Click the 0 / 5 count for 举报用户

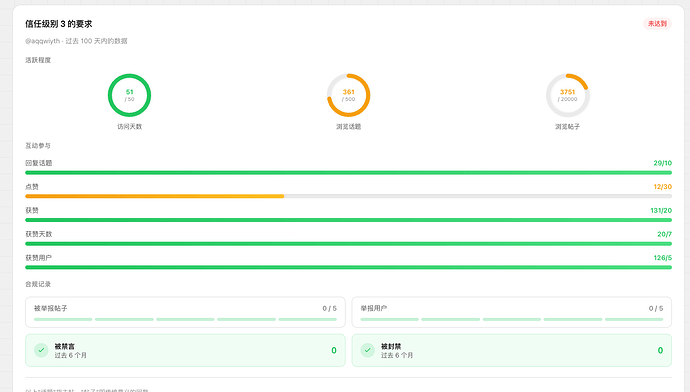656,308
